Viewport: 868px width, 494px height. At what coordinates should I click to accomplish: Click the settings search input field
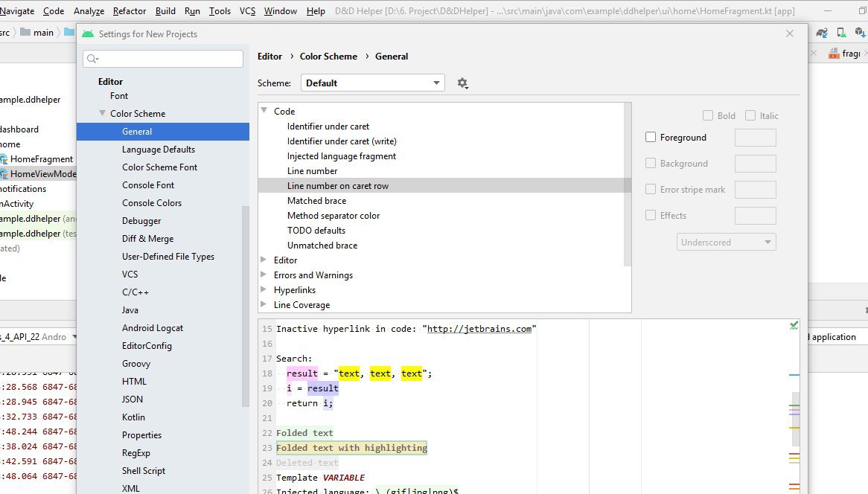[163, 59]
